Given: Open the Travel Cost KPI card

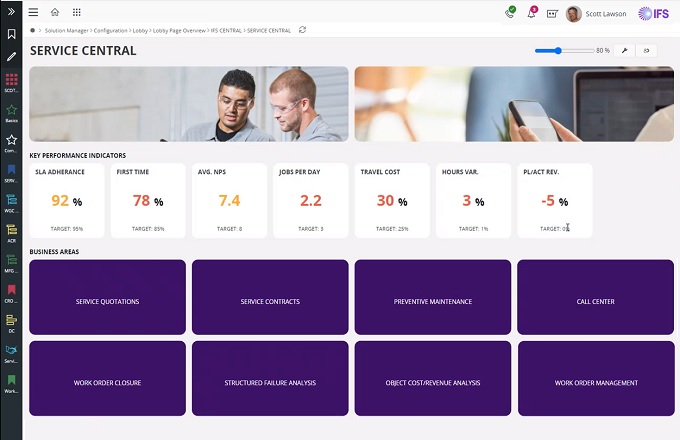Looking at the screenshot, I should click(x=392, y=200).
